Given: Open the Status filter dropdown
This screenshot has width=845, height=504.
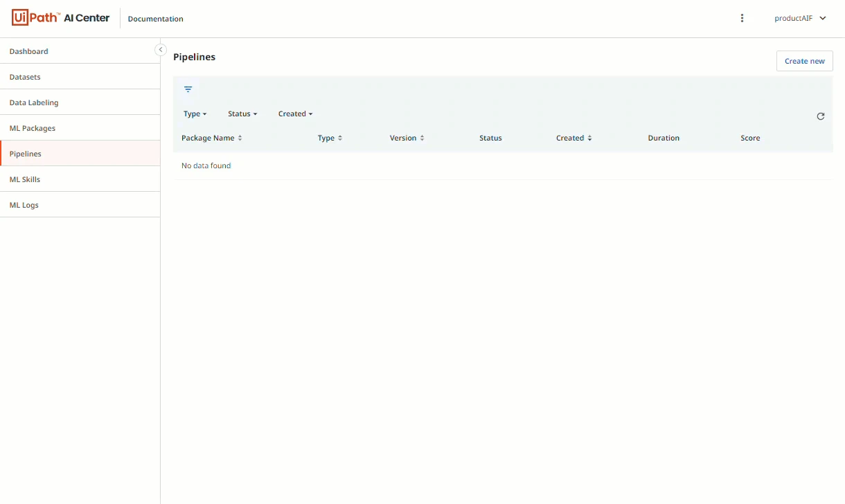Looking at the screenshot, I should click(x=242, y=114).
